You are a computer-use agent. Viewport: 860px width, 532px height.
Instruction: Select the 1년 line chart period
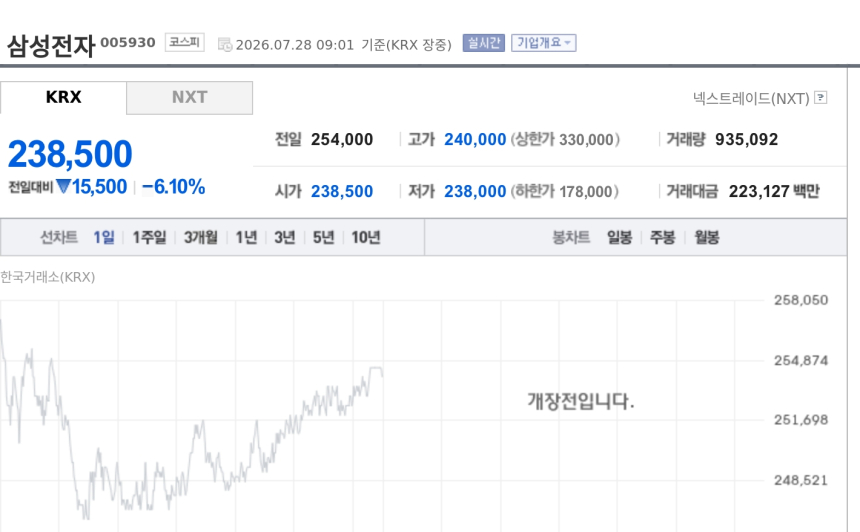click(246, 237)
